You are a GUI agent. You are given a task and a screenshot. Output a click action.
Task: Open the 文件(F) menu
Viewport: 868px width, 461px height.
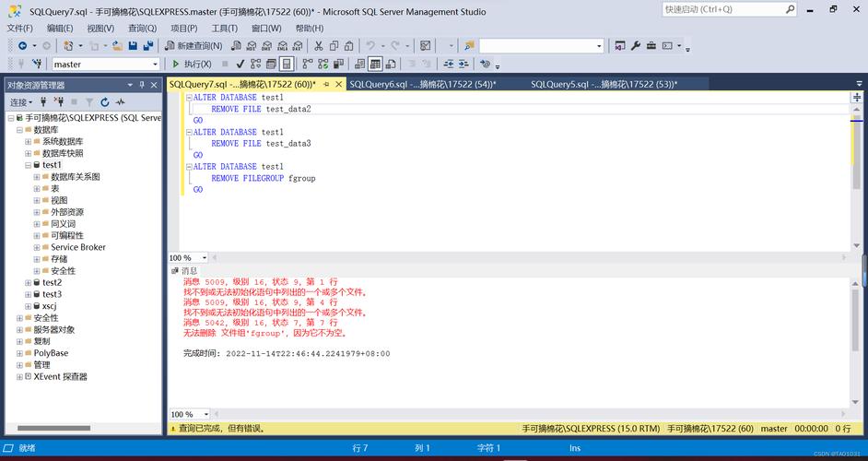[20, 29]
